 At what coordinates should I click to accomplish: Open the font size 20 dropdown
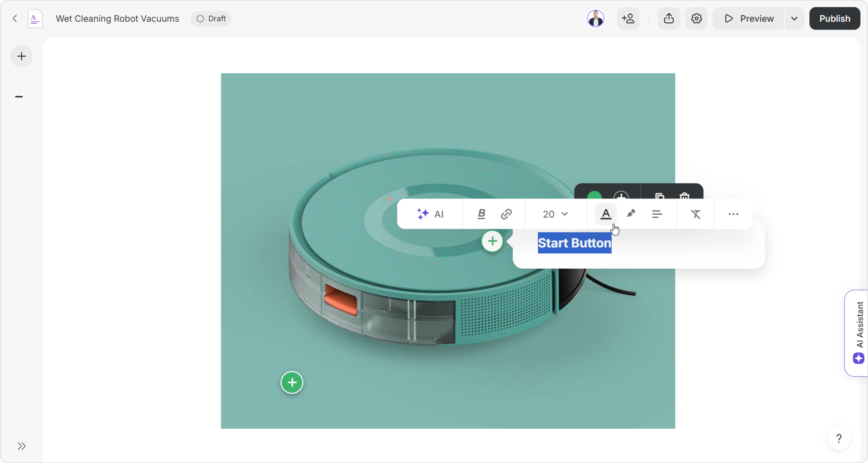tap(555, 214)
